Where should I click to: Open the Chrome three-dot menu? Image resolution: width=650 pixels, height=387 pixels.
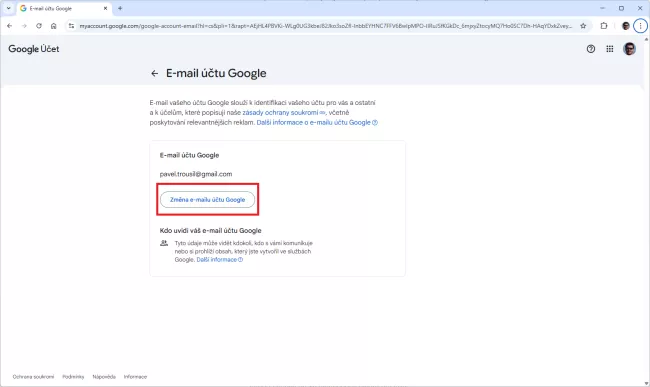click(640, 26)
